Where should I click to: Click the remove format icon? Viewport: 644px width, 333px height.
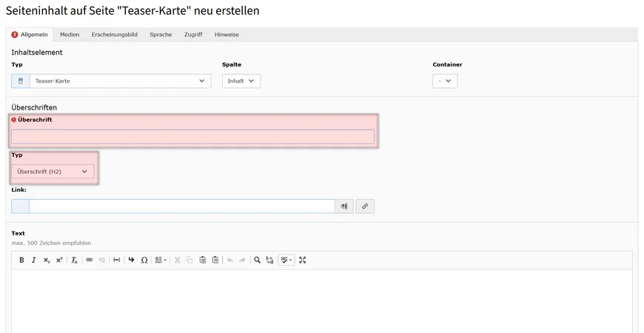point(74,260)
